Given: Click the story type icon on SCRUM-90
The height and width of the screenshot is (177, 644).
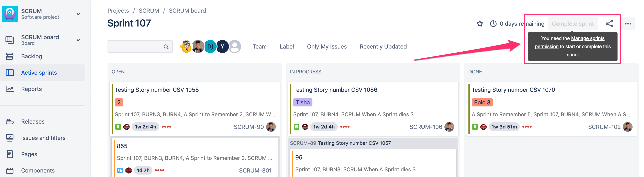Looking at the screenshot, I should point(118,127).
